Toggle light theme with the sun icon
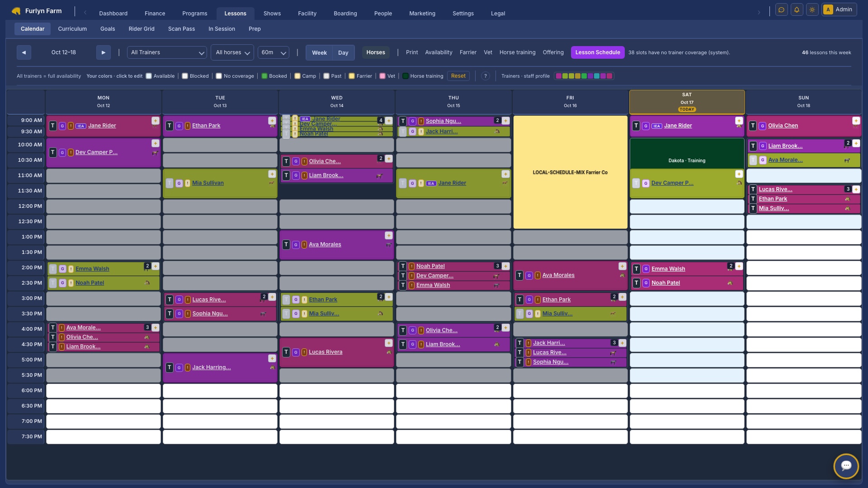 click(x=812, y=9)
